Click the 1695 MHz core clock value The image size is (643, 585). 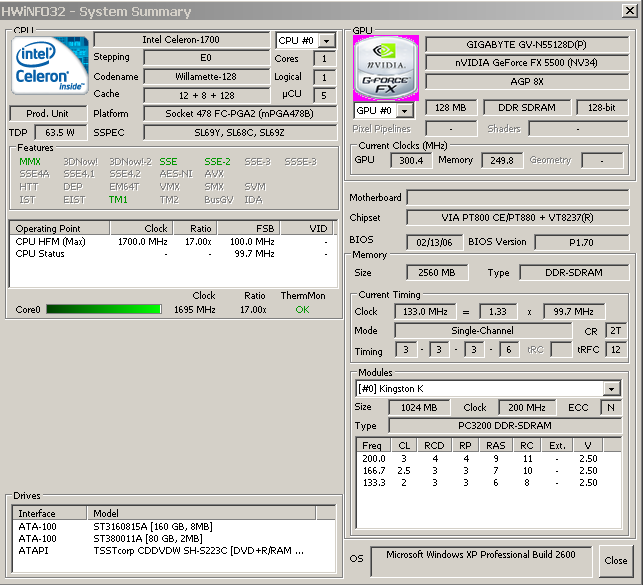(194, 310)
